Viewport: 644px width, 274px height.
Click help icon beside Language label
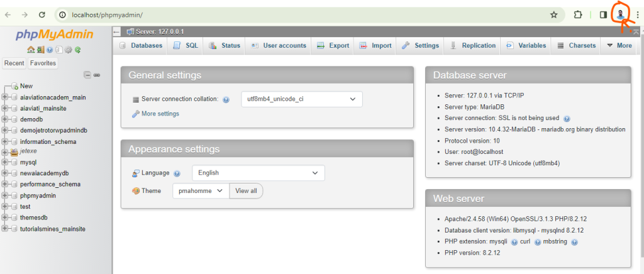click(177, 173)
